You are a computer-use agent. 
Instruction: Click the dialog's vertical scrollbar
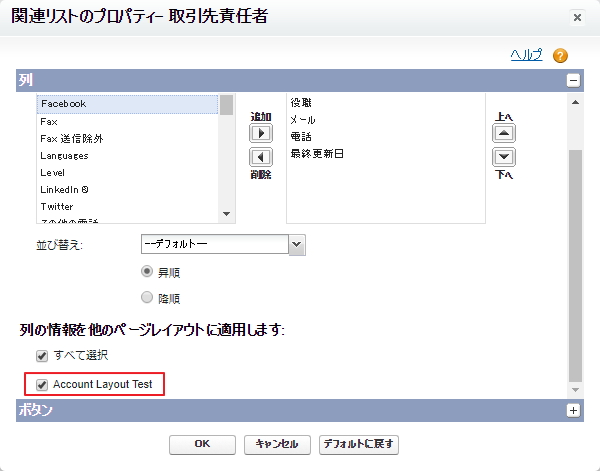pyautogui.click(x=574, y=260)
